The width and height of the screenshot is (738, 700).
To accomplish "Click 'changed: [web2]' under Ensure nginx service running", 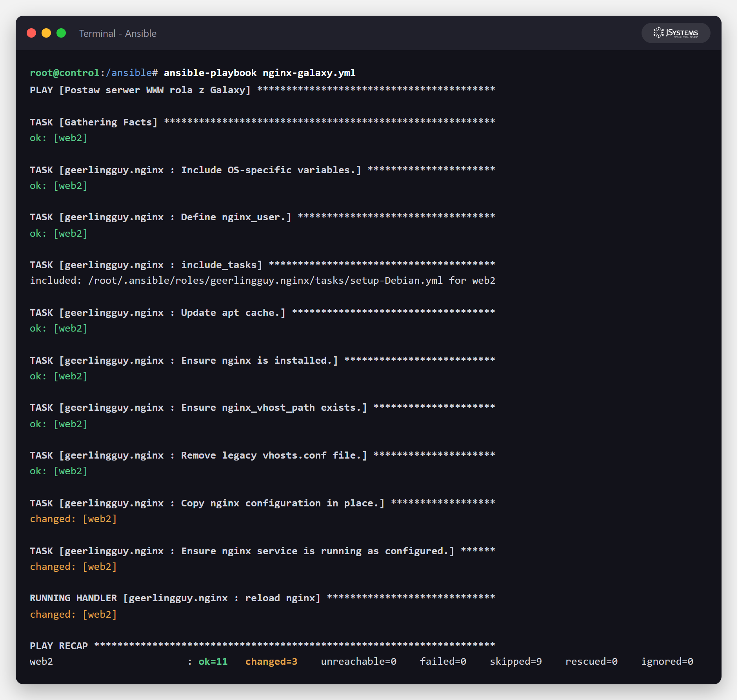I will [73, 567].
